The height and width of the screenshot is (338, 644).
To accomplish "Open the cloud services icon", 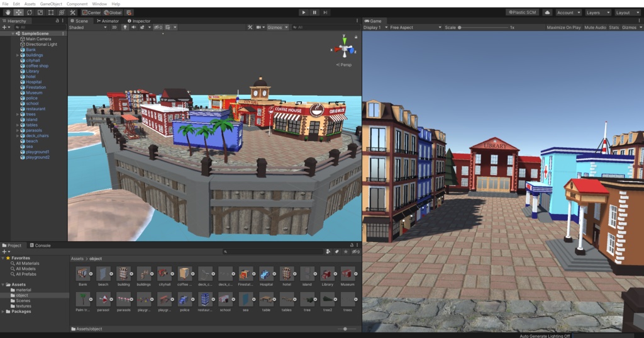I will (x=547, y=12).
